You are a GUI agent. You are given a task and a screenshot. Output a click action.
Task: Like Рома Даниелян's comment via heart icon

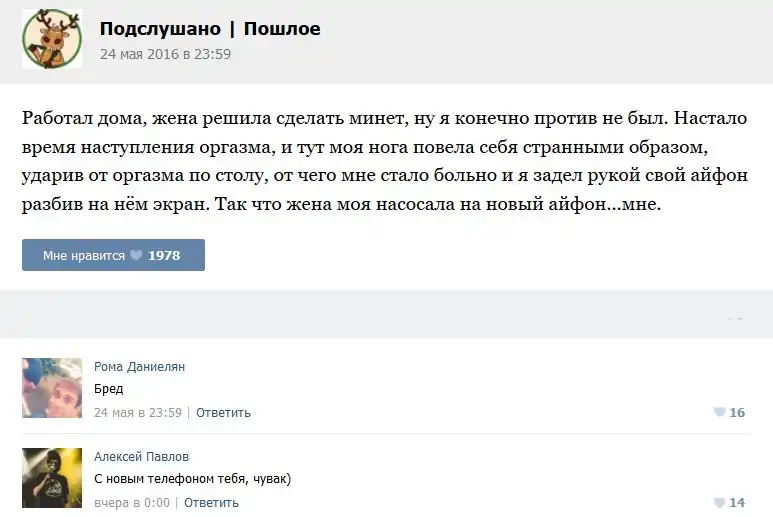pos(718,412)
